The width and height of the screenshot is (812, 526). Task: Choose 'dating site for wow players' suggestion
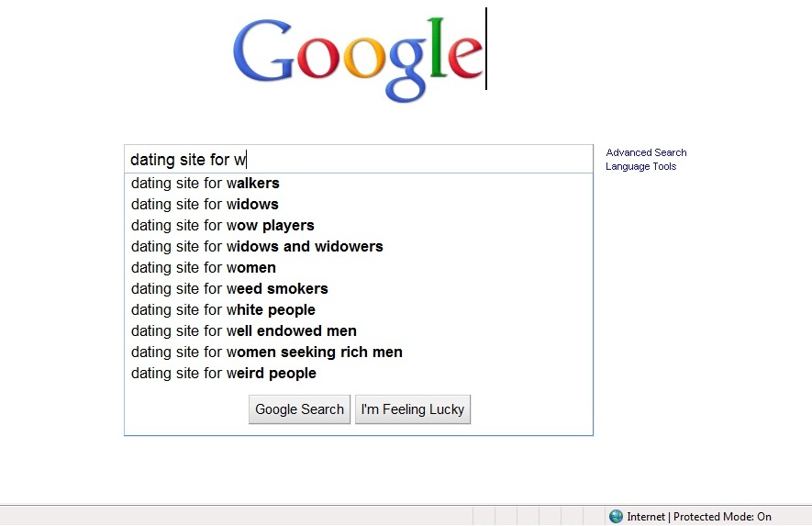point(359,226)
